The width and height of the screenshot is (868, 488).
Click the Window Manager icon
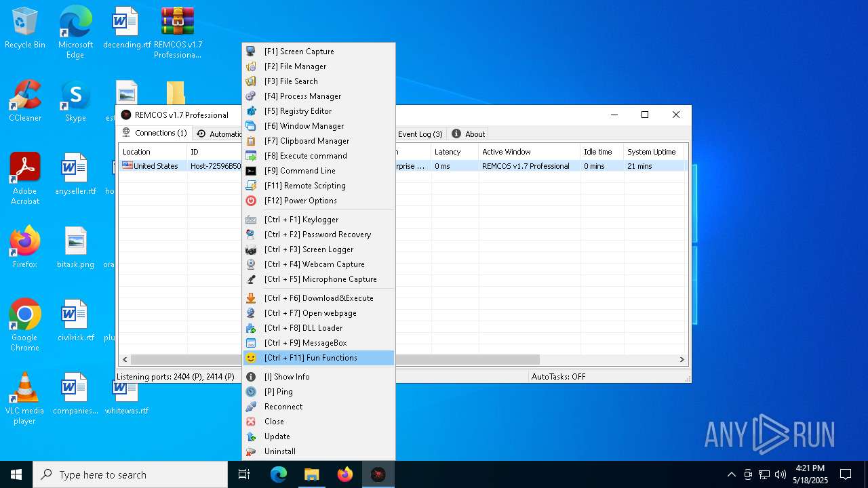tap(251, 126)
